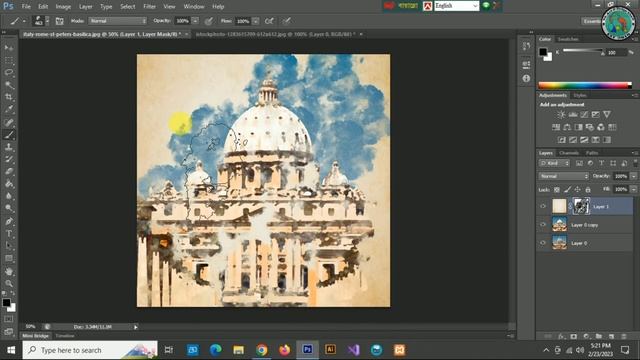
Task: Select the Crop tool
Action: (9, 97)
